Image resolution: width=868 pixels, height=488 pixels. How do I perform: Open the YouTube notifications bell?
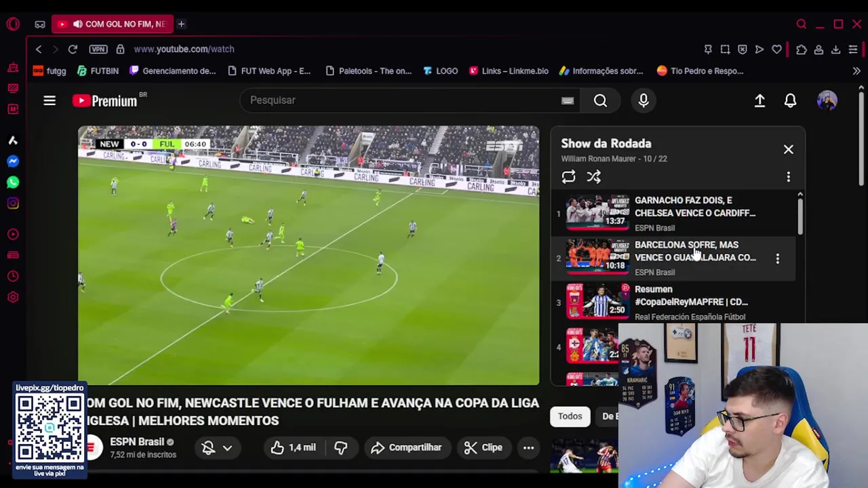[x=791, y=100]
